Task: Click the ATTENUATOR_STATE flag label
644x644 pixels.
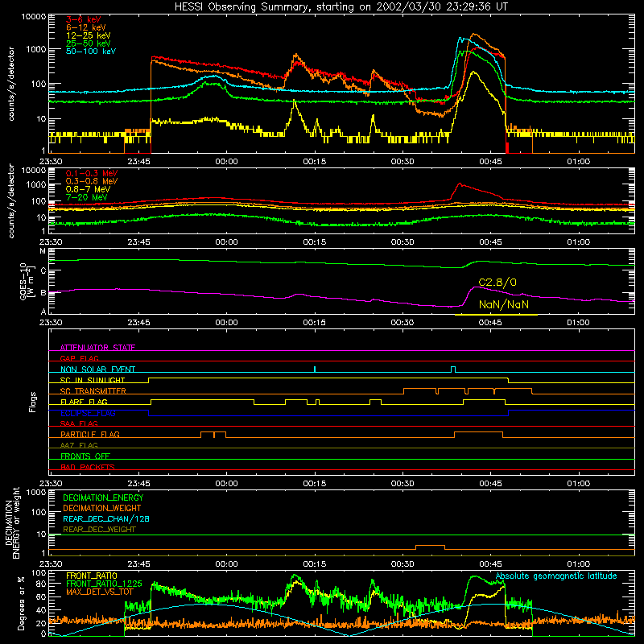Action: 97,348
